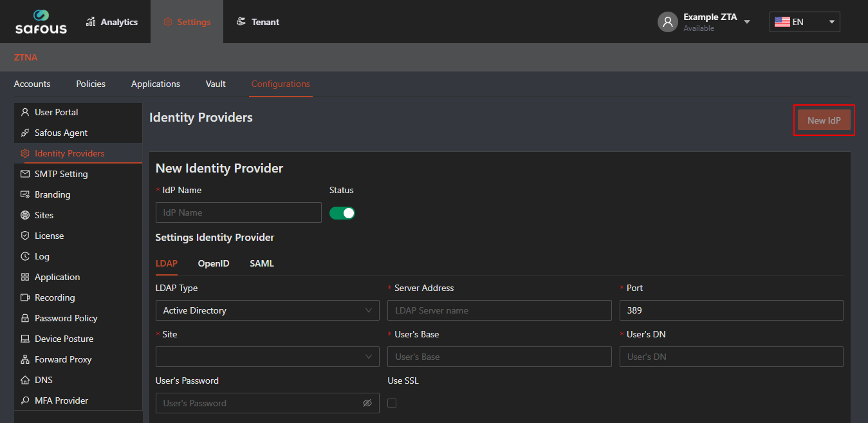Image resolution: width=868 pixels, height=423 pixels.
Task: Click the Tenant icon in top bar
Action: [241, 22]
